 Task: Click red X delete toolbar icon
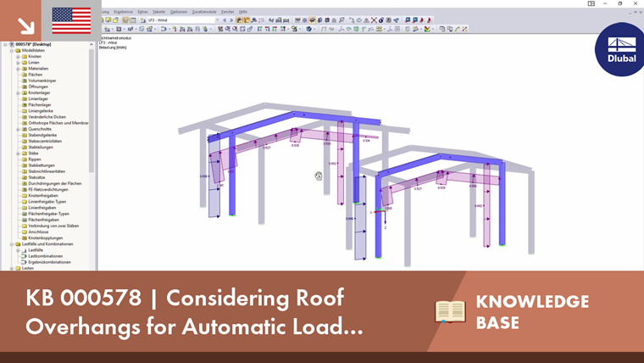pos(374,20)
